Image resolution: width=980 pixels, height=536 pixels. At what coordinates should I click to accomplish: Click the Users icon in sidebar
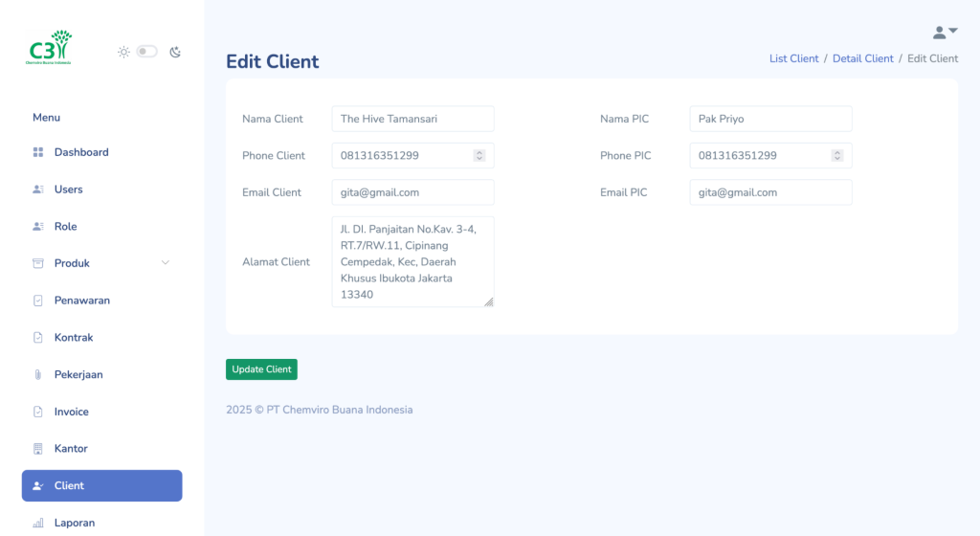click(x=38, y=190)
